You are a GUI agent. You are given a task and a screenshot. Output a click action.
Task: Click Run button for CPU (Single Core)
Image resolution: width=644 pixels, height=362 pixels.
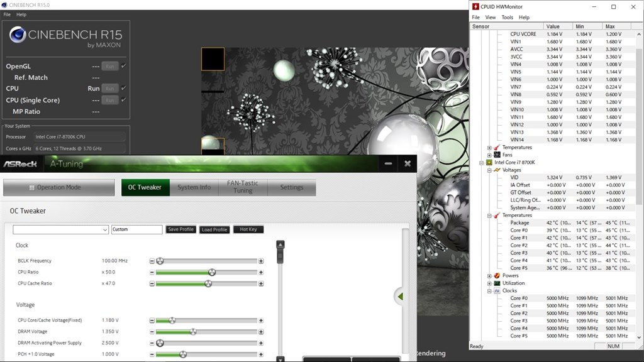[109, 100]
